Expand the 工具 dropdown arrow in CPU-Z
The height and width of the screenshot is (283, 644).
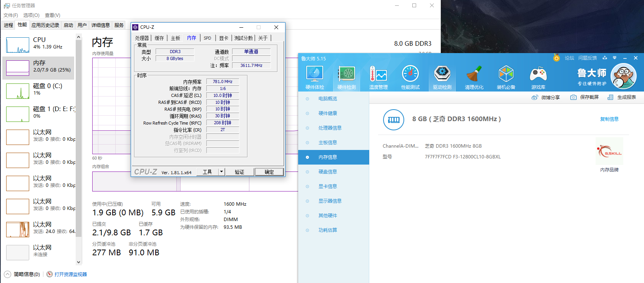pyautogui.click(x=221, y=172)
